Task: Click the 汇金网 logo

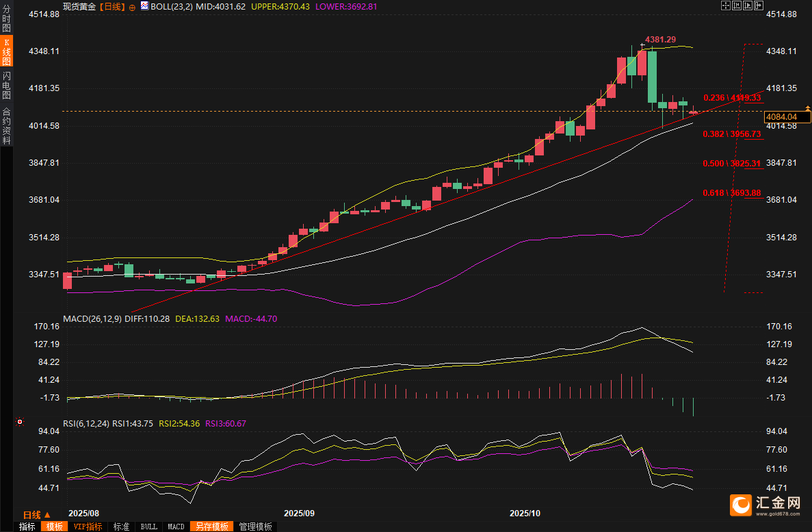Action: pos(765,505)
